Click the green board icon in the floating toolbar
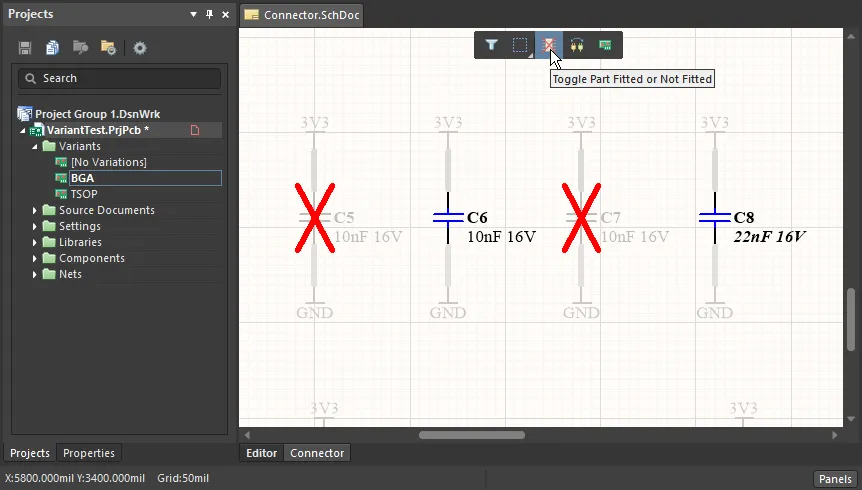Image resolution: width=862 pixels, height=490 pixels. pyautogui.click(x=605, y=45)
